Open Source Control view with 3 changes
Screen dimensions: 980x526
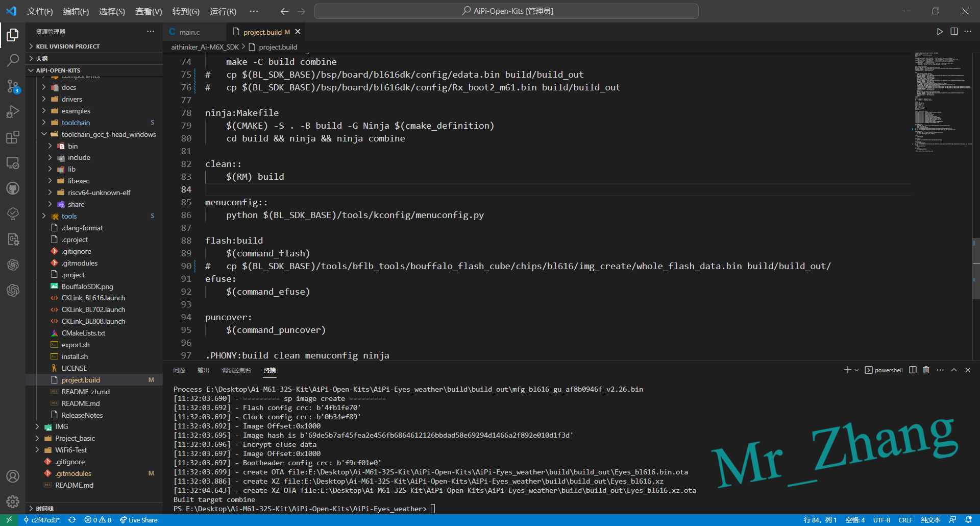click(x=13, y=86)
